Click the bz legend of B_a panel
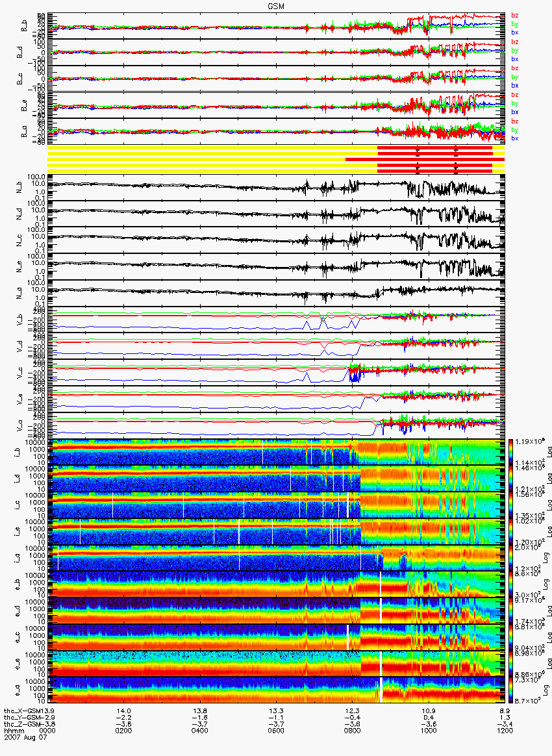The image size is (552, 756). point(514,121)
